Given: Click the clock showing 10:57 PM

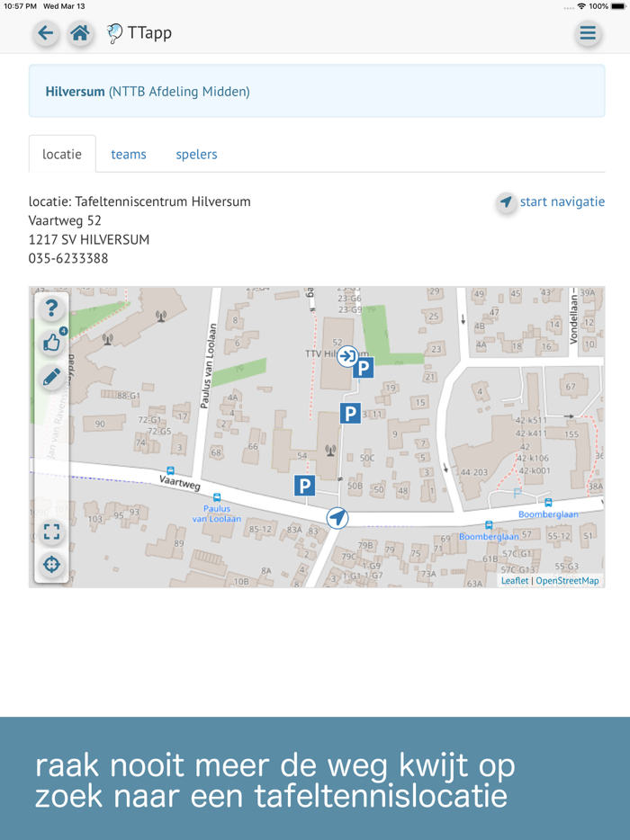Looking at the screenshot, I should point(20,6).
